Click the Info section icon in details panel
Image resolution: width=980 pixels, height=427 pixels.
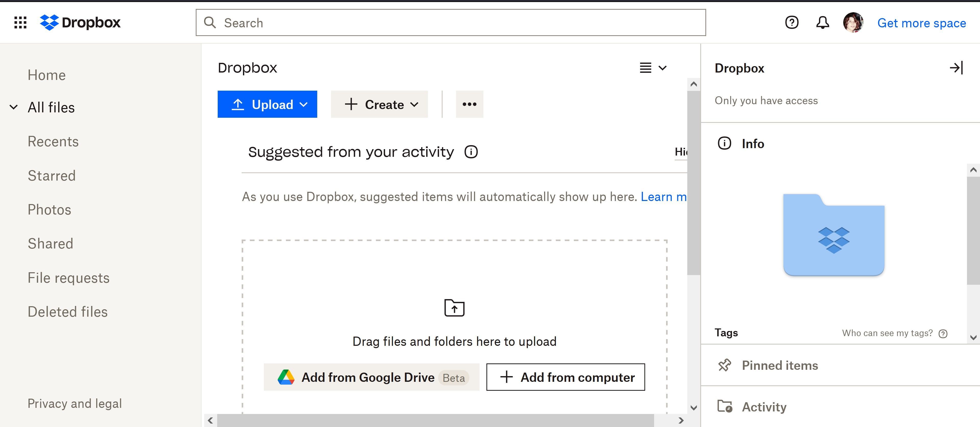coord(724,144)
